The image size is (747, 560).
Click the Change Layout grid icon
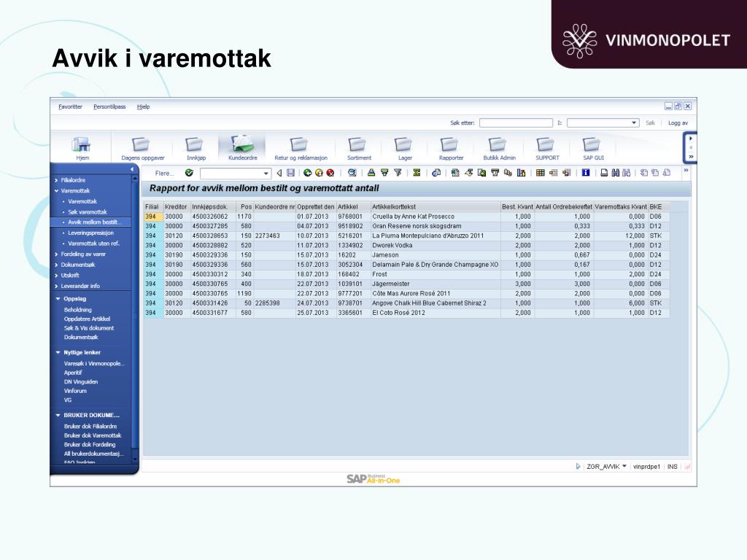pyautogui.click(x=541, y=173)
